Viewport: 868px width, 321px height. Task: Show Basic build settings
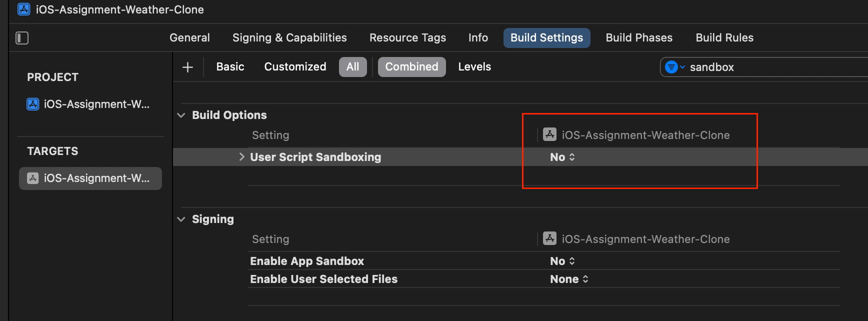point(230,67)
